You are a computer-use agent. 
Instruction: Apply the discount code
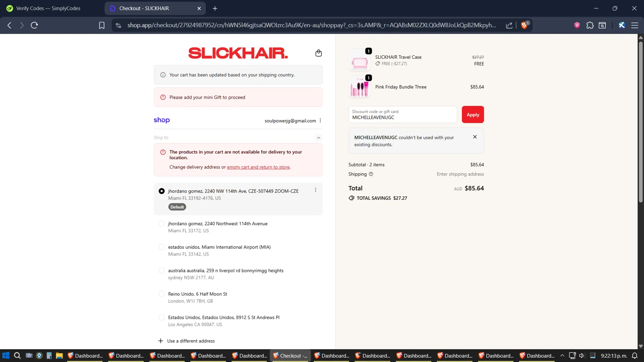point(473,115)
